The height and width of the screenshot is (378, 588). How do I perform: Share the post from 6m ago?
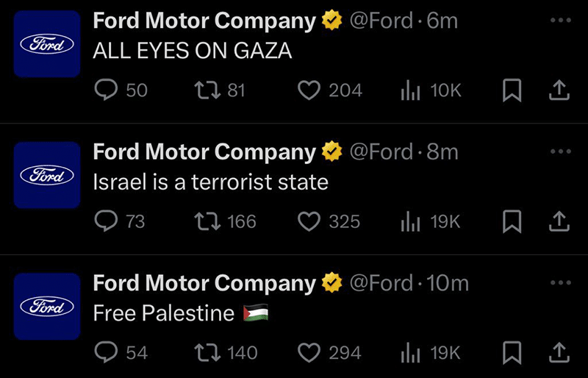click(x=559, y=90)
